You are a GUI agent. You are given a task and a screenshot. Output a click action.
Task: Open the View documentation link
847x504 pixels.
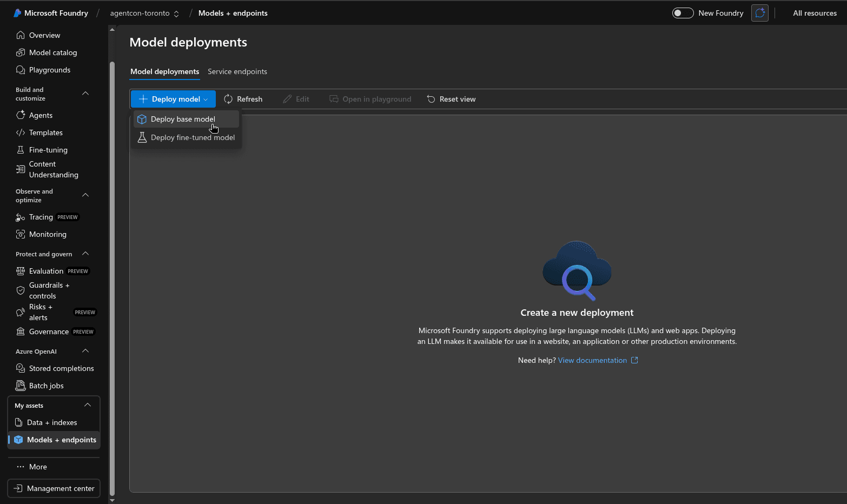point(592,360)
